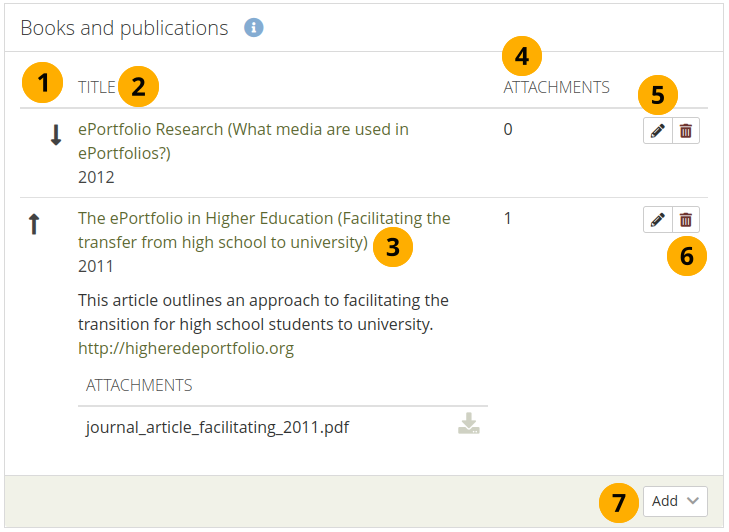The width and height of the screenshot is (729, 532).
Task: Move ePortfolio Research entry down with arrow
Action: click(x=56, y=137)
